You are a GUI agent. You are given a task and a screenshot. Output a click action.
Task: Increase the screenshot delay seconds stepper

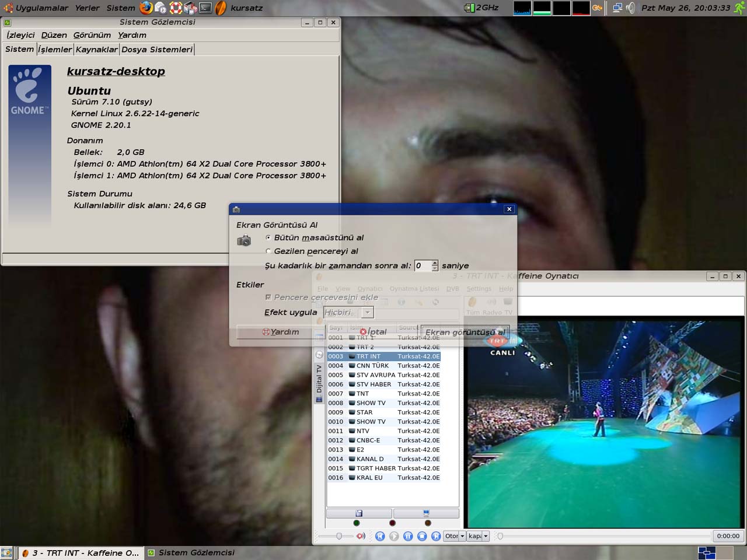435,262
